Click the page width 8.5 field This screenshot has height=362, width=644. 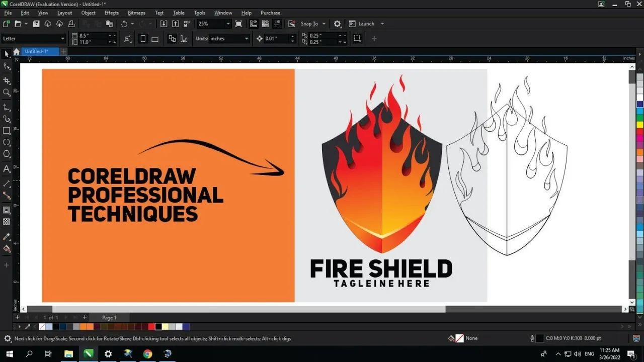coord(94,36)
